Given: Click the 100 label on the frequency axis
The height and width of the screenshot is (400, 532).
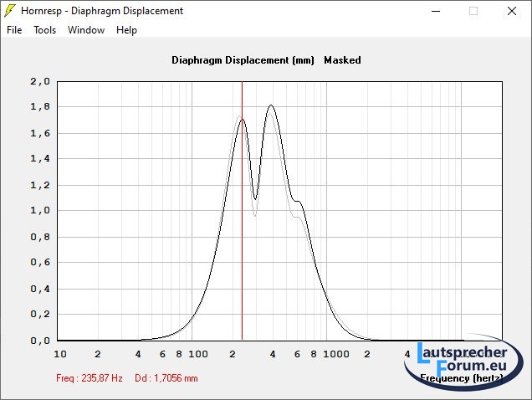Looking at the screenshot, I should coord(197,354).
